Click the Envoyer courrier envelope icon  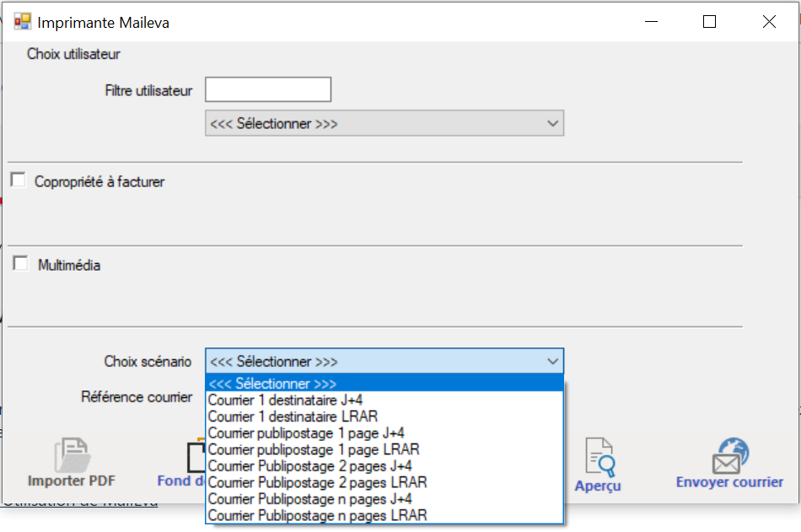tap(730, 455)
